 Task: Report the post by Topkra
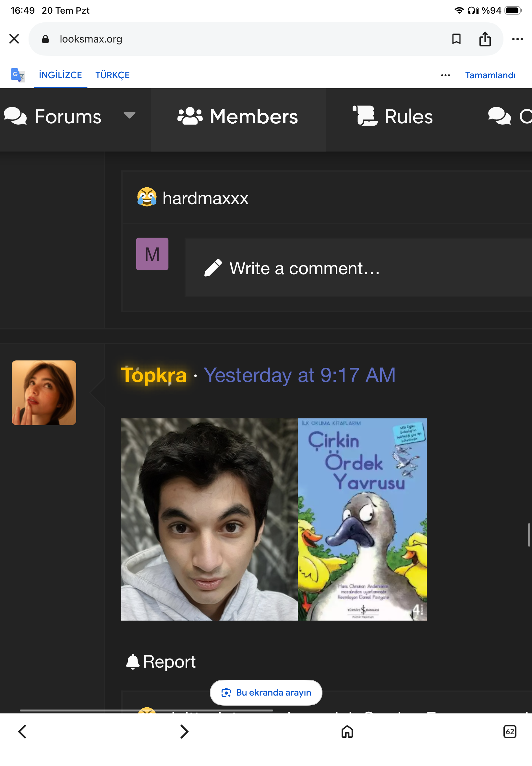pyautogui.click(x=161, y=661)
